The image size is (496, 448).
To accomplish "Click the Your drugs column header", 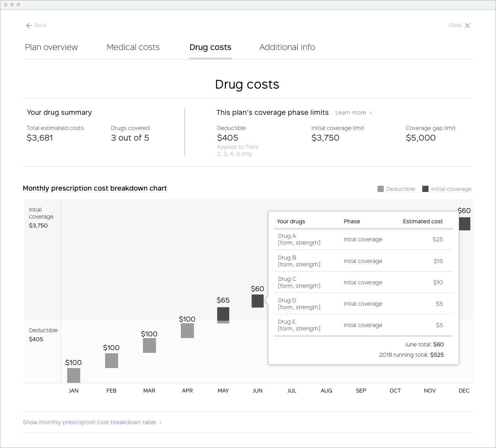I will [x=291, y=222].
